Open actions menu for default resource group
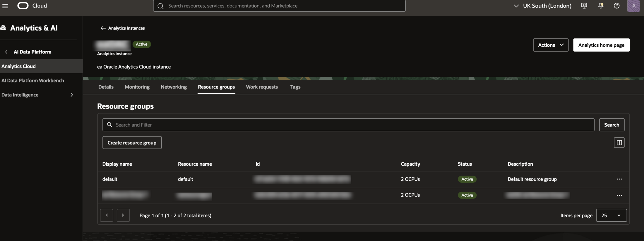This screenshot has height=241, width=644. pyautogui.click(x=619, y=179)
